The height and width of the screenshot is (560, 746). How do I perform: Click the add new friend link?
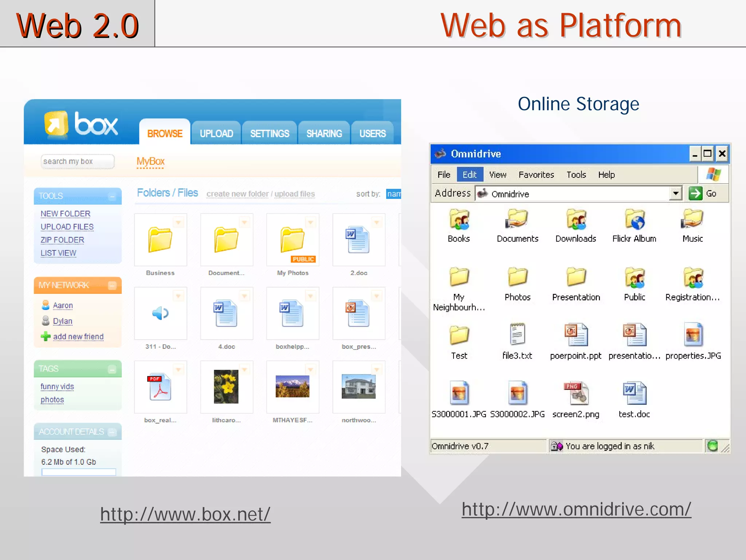[x=78, y=337]
